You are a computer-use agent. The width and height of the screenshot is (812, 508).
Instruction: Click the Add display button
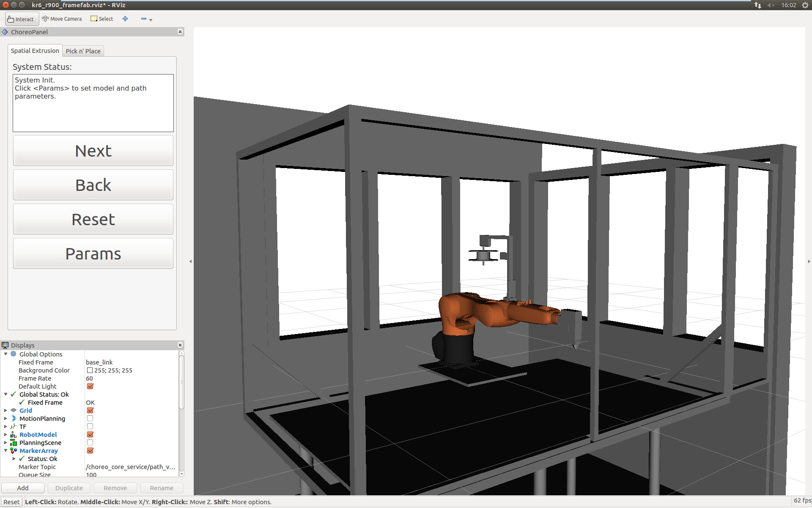(x=23, y=488)
